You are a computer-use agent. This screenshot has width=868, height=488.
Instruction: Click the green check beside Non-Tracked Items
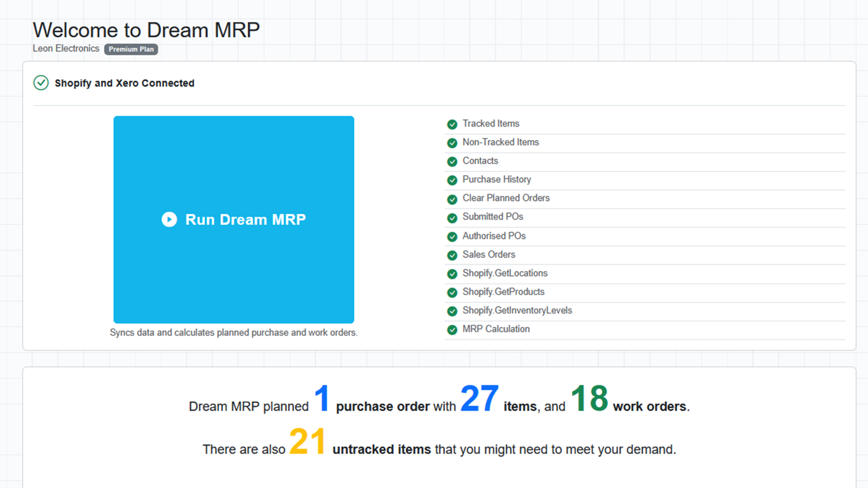pyautogui.click(x=452, y=143)
